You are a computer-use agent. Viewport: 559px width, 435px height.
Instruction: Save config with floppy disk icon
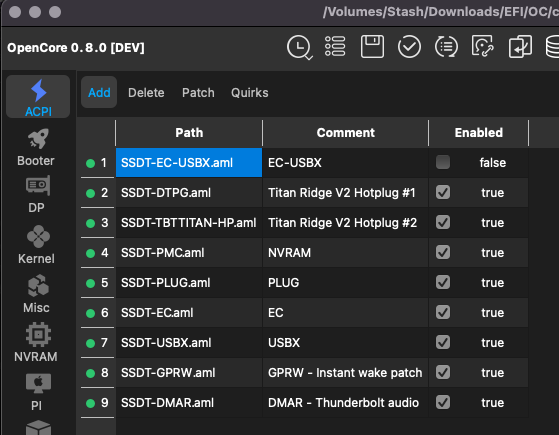372,46
